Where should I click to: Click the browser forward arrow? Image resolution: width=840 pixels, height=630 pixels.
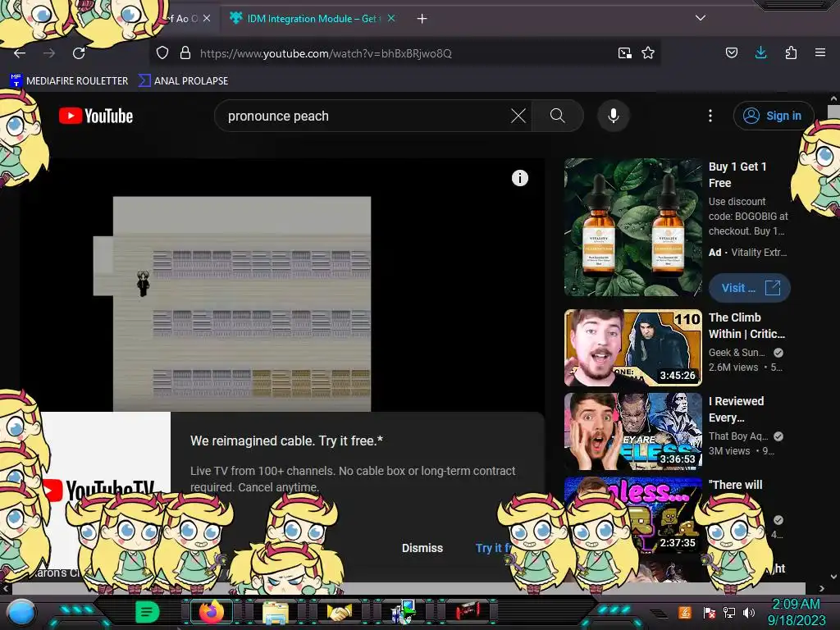coord(49,53)
